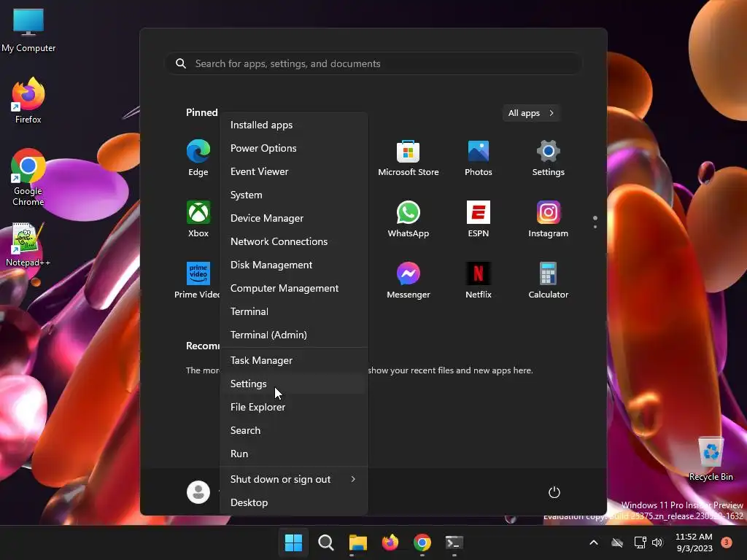Open File Explorer from the taskbar

[x=357, y=542]
